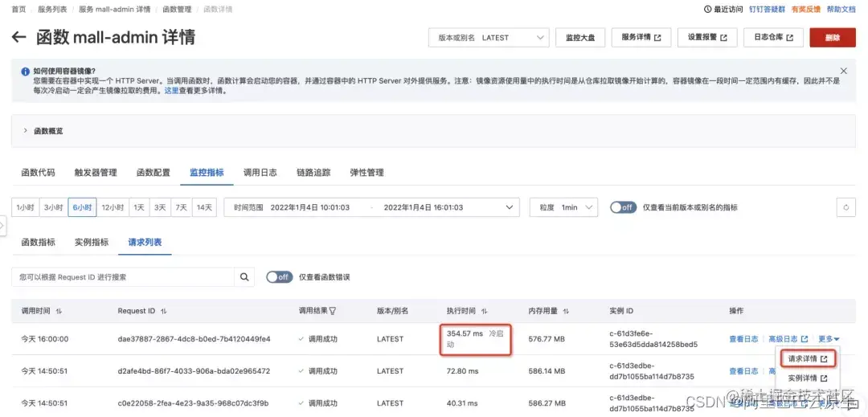Click 高级日志 in the 16:00:00 row
Image resolution: width=868 pixels, height=417 pixels.
tap(788, 339)
